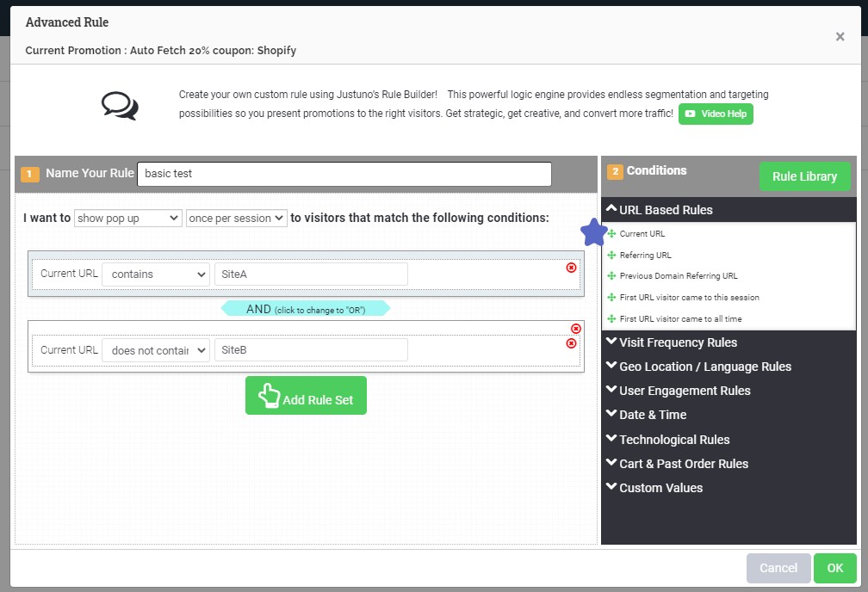Viewport: 868px width, 592px height.
Task: Open the contains operator dropdown for SiteA
Action: 156,273
